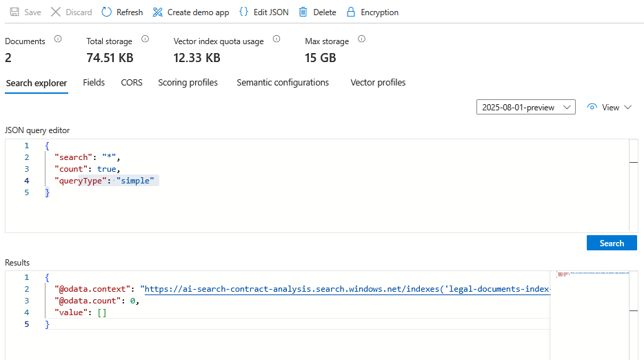Image resolution: width=644 pixels, height=360 pixels.
Task: Open the 2025-08-01-preview API version dropdown
Action: (x=525, y=108)
